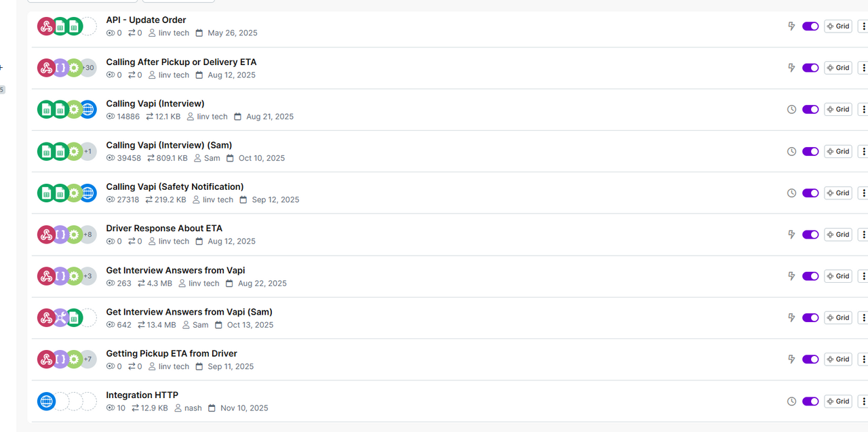The height and width of the screenshot is (432, 868).
Task: Click the HTTP globe icon on Integration HTTP
Action: [45, 401]
